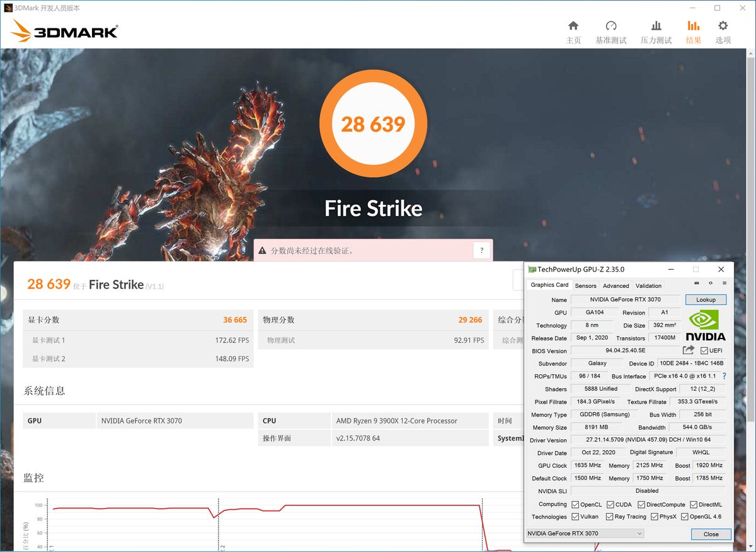Click the 148.09 FPS graphics test 2 result
Viewport: 756px width, 552px height.
pyautogui.click(x=232, y=359)
